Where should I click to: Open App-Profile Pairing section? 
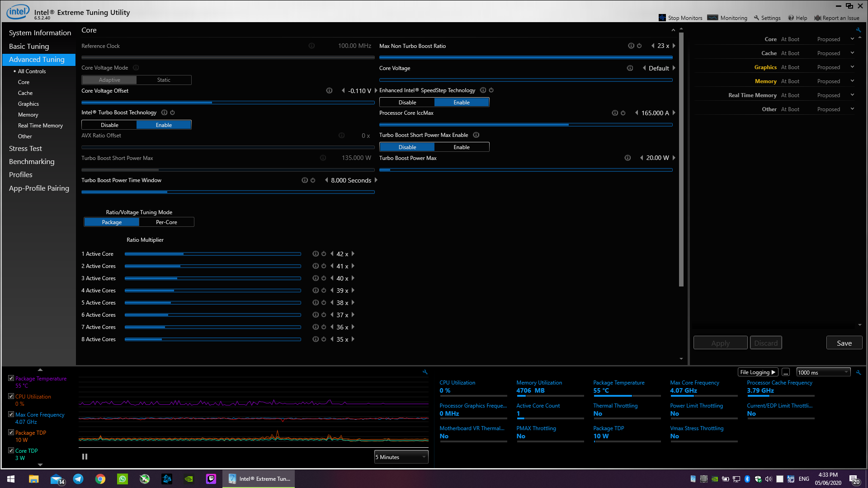pos(39,188)
